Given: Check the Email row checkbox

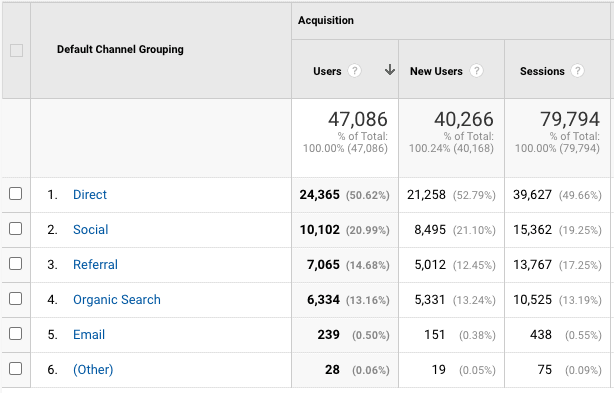Looking at the screenshot, I should tap(15, 334).
